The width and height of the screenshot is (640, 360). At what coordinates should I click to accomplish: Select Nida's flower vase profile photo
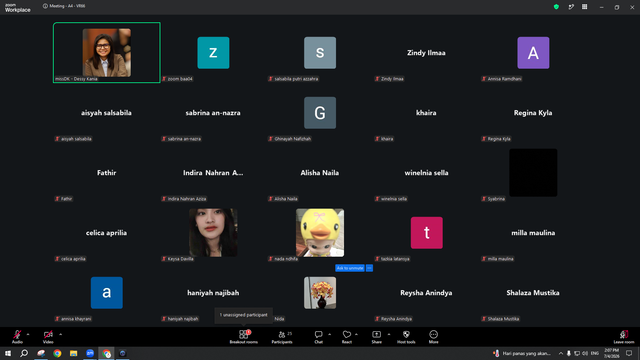click(x=320, y=293)
